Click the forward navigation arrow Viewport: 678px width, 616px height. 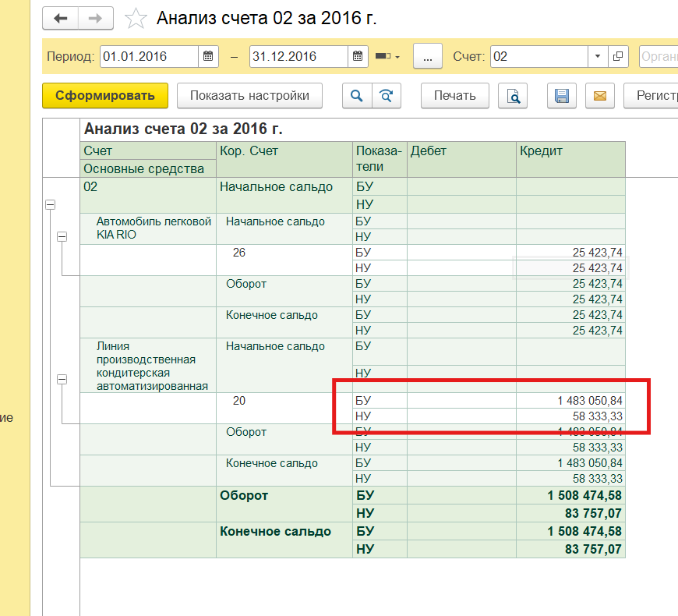point(95,18)
